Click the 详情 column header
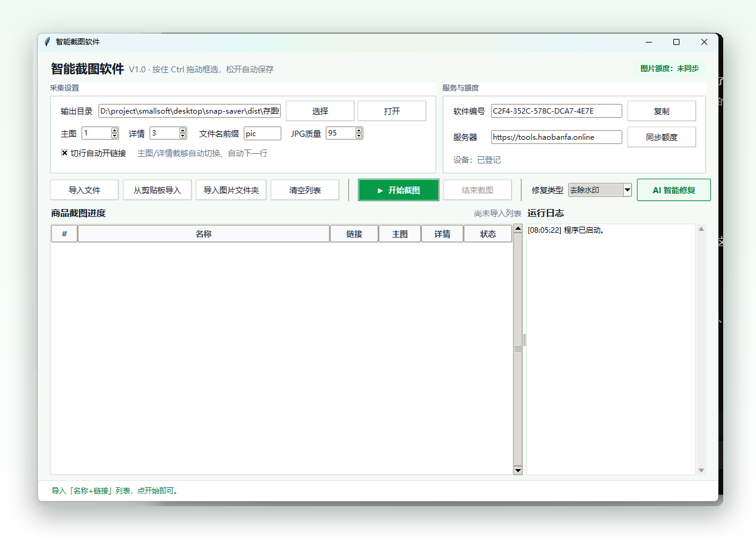This screenshot has width=756, height=539. (442, 234)
